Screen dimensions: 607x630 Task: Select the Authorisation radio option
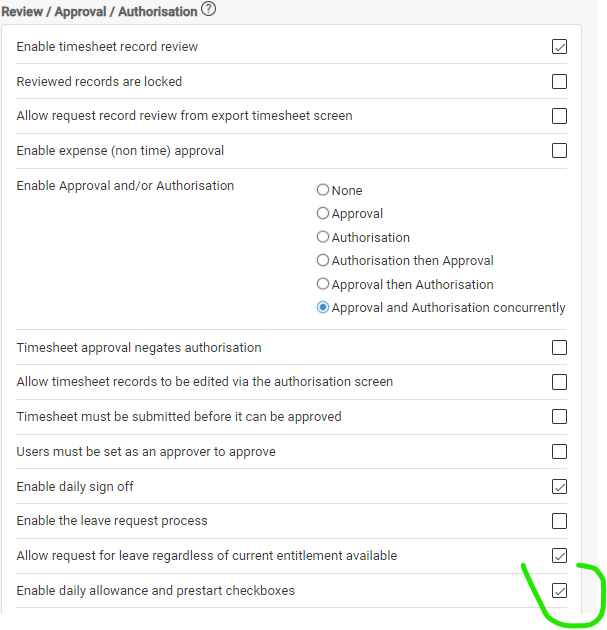click(x=323, y=237)
